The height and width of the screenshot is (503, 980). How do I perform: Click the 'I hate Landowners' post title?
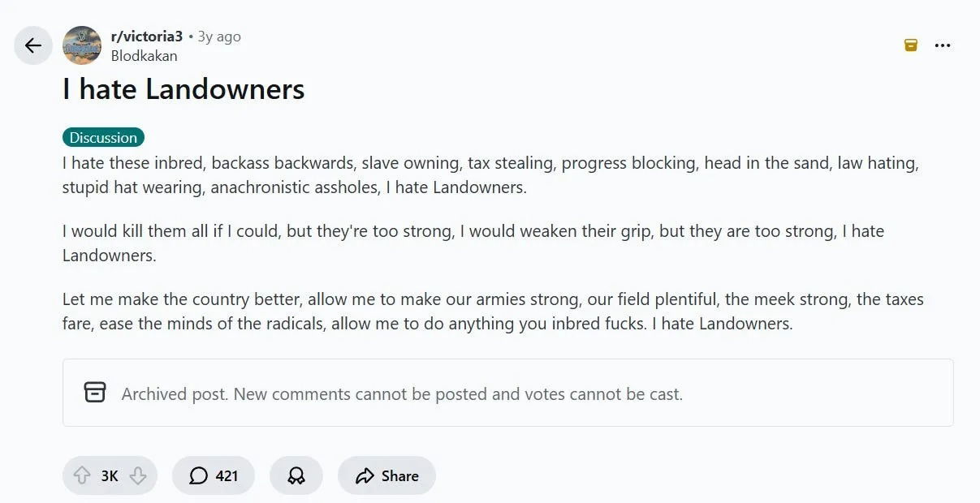pyautogui.click(x=183, y=89)
